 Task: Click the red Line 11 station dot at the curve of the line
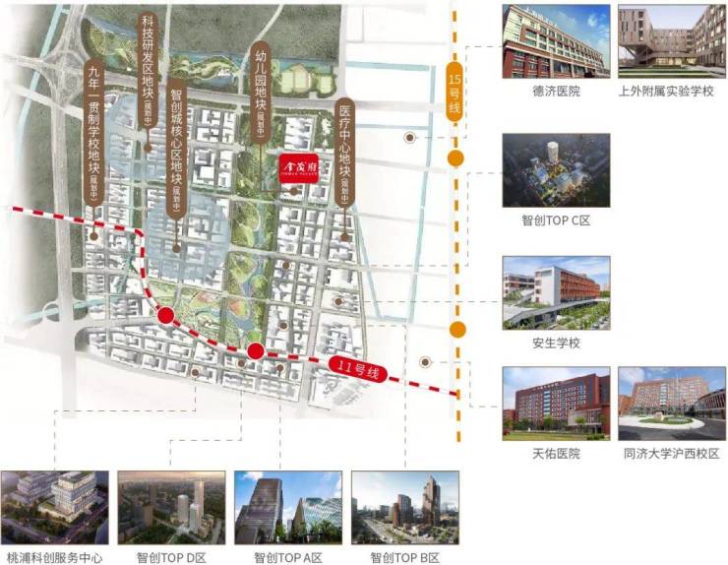pyautogui.click(x=165, y=316)
